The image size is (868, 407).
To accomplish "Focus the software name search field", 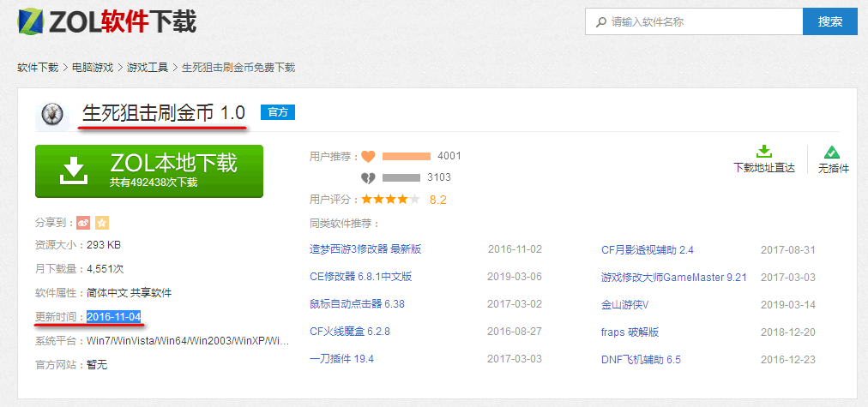I will pos(694,22).
